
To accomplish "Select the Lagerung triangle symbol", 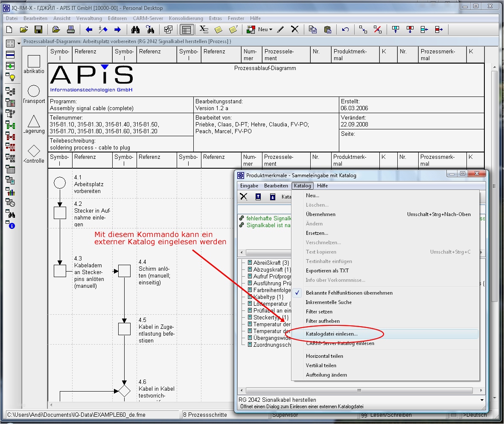I will click(x=34, y=121).
